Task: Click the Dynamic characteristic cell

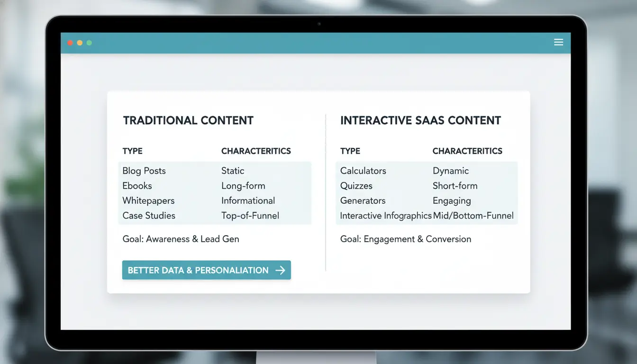Action: (451, 171)
